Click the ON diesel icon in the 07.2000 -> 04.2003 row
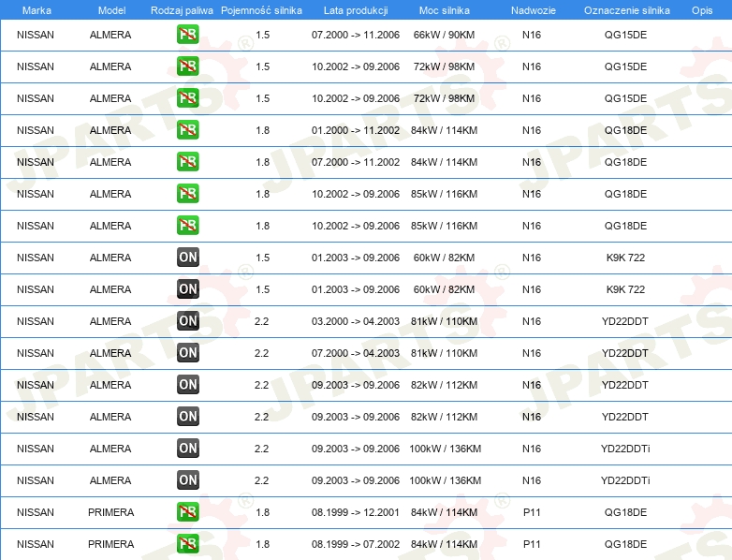Viewport: 732px width, 560px height. coord(187,353)
